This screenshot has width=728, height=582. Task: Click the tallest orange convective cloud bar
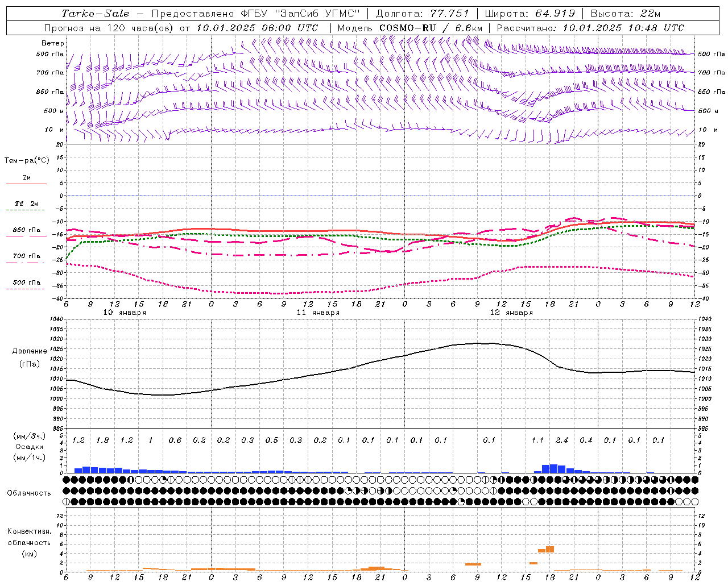550,549
